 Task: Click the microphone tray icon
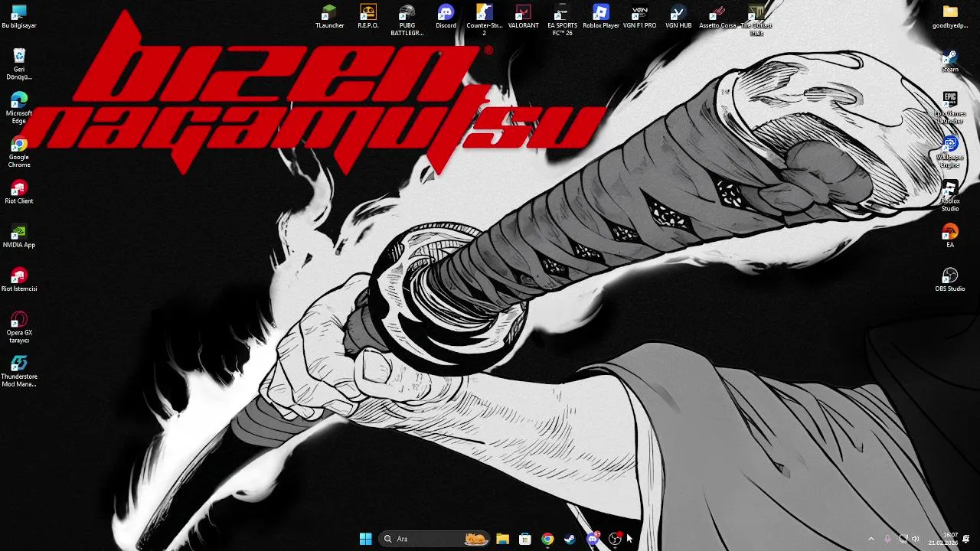pyautogui.click(x=888, y=539)
